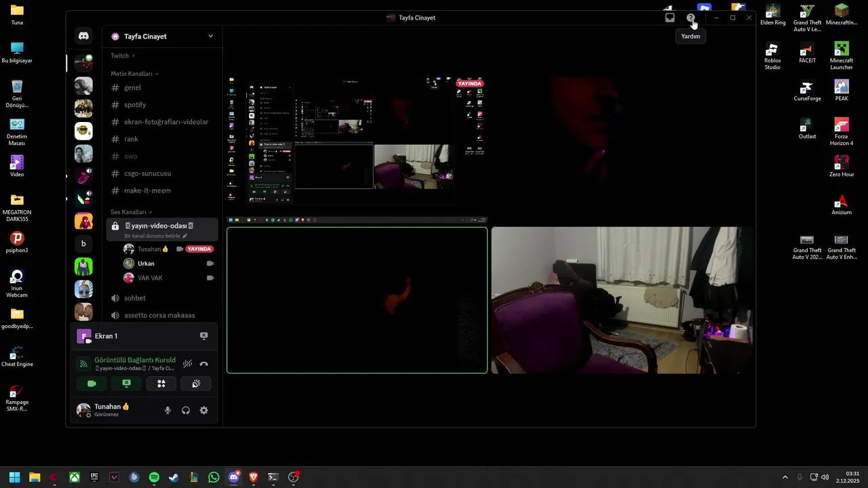Open FACEIT desktop shortcut
The height and width of the screenshot is (488, 868).
[x=807, y=53]
